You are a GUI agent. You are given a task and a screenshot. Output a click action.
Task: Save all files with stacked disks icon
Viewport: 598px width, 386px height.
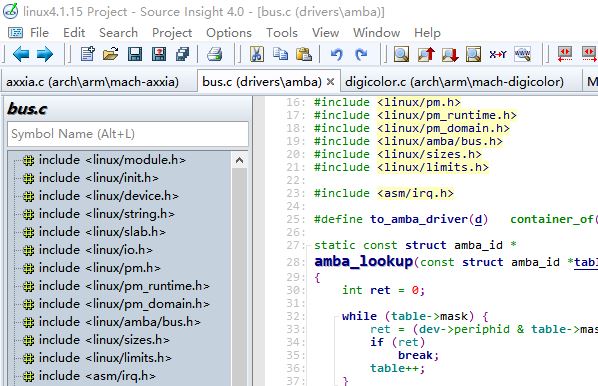pyautogui.click(x=182, y=54)
